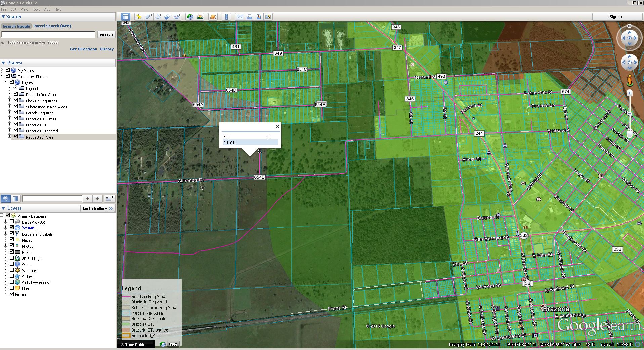Start recording a tour

click(177, 16)
